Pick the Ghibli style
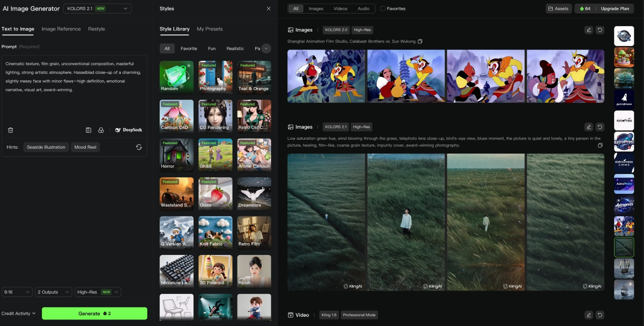This screenshot has height=326, width=644. point(215,155)
